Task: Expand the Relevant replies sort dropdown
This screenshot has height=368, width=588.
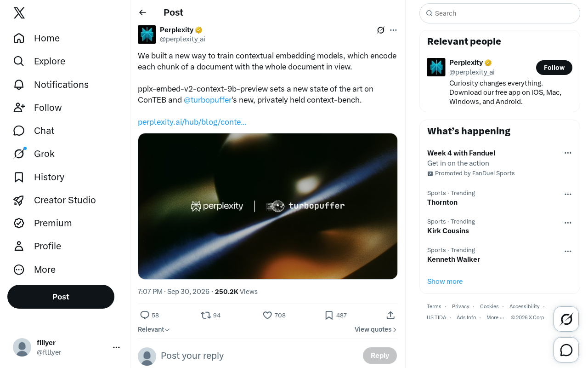Action: 154,329
